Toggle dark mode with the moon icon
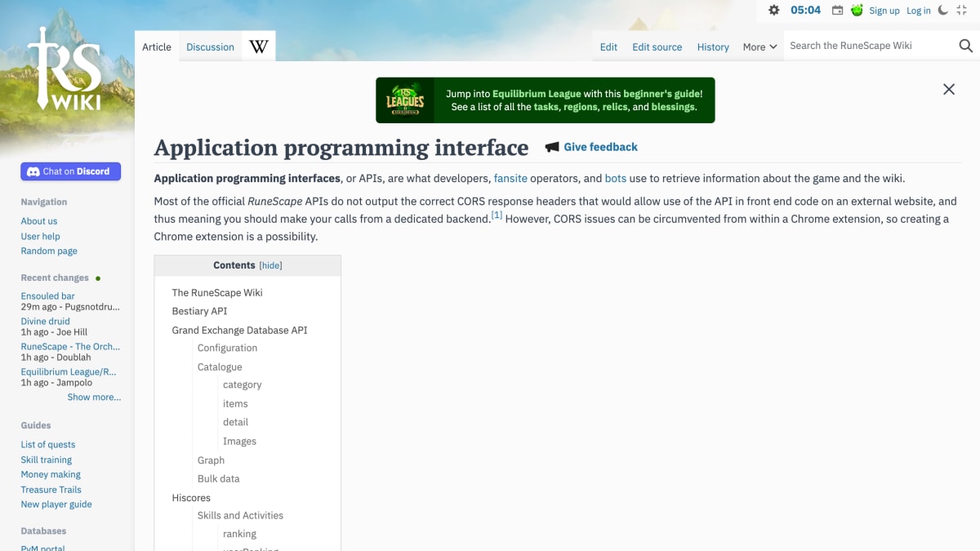980x551 pixels. point(943,10)
